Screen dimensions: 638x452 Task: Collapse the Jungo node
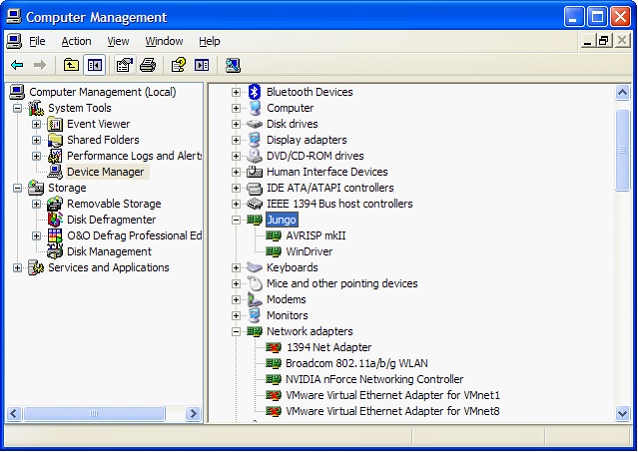pos(236,220)
